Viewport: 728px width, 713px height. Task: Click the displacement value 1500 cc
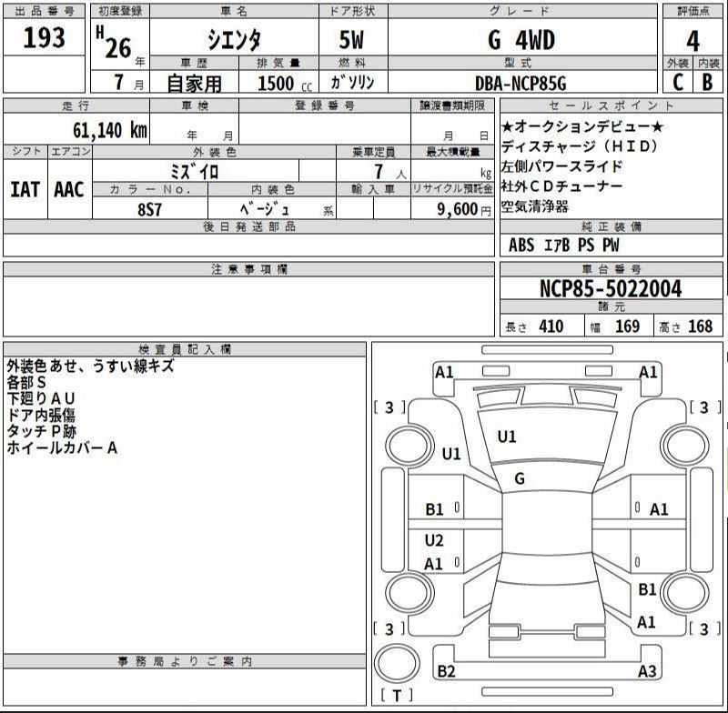(285, 84)
